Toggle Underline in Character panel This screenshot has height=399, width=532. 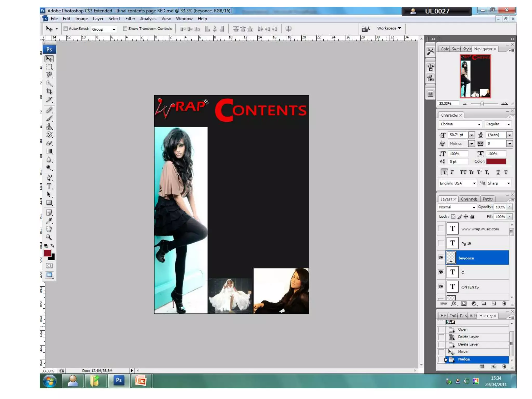[x=498, y=172]
